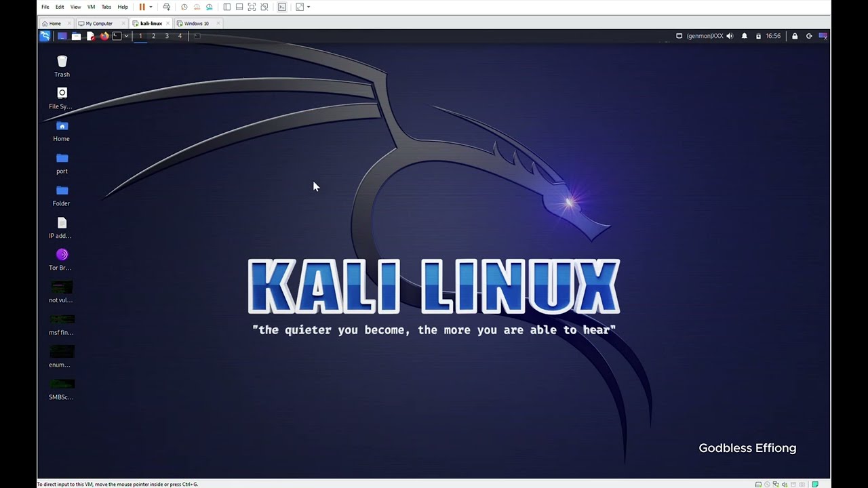Open the file manager icon in Kali panel
This screenshot has width=868, height=488.
pyautogui.click(x=77, y=36)
